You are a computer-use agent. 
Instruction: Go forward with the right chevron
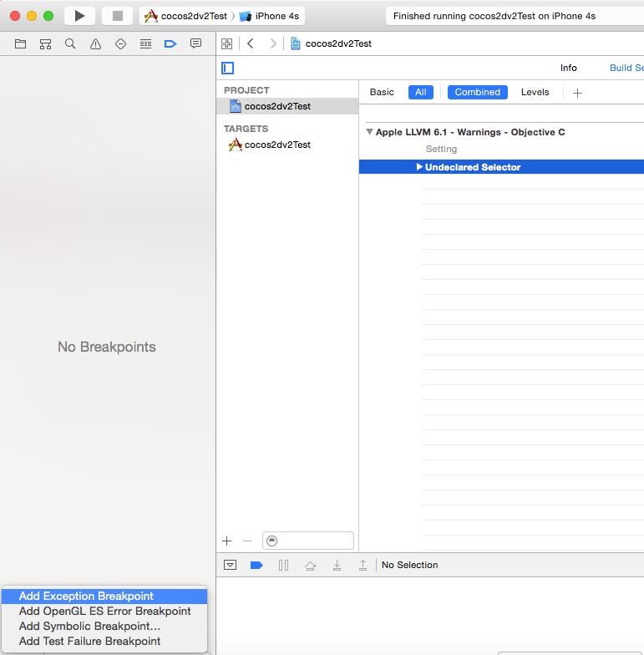[272, 43]
